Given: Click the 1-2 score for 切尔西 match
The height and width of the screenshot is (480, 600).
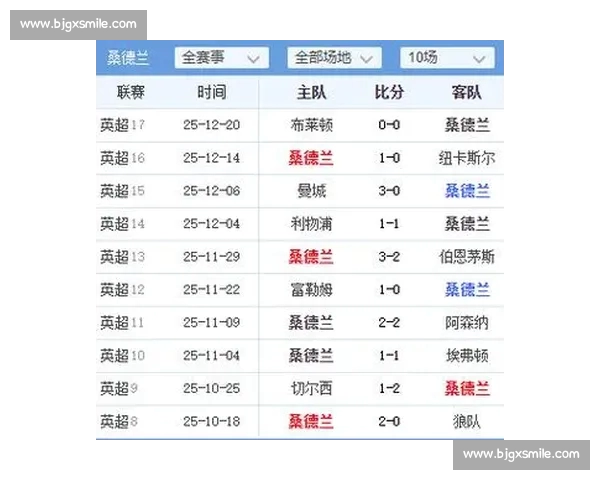Looking at the screenshot, I should (389, 389).
